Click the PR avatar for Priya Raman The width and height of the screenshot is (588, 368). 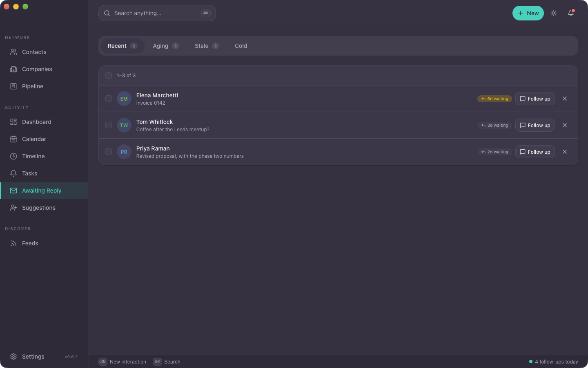[x=124, y=152]
